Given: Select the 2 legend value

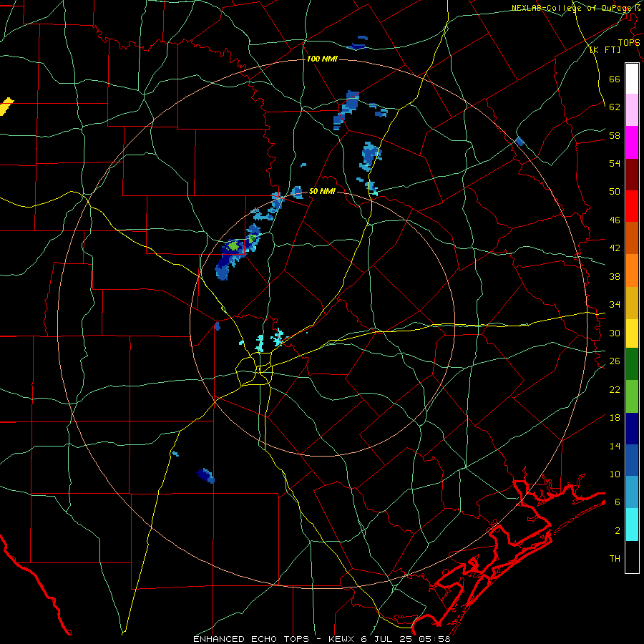Looking at the screenshot, I should 618,531.
